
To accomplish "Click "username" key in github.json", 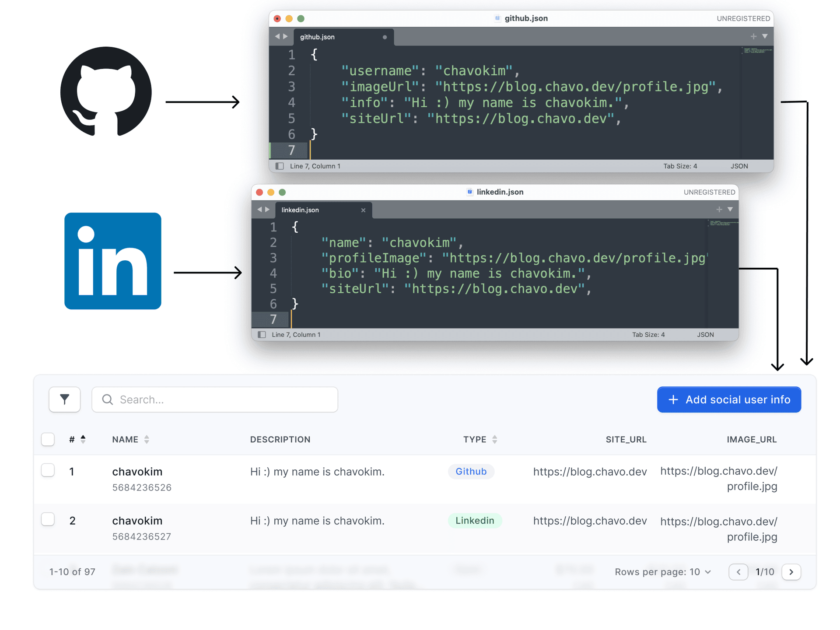I will click(379, 71).
